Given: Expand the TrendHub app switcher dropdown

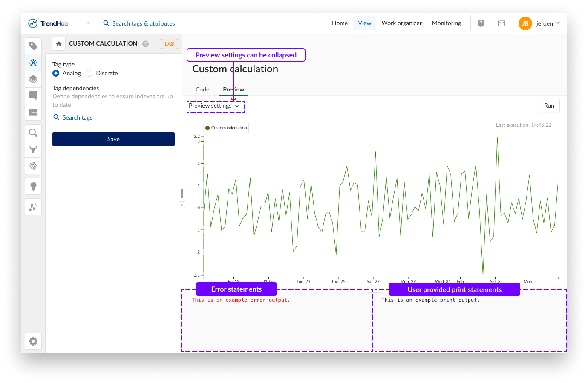Looking at the screenshot, I should (88, 23).
